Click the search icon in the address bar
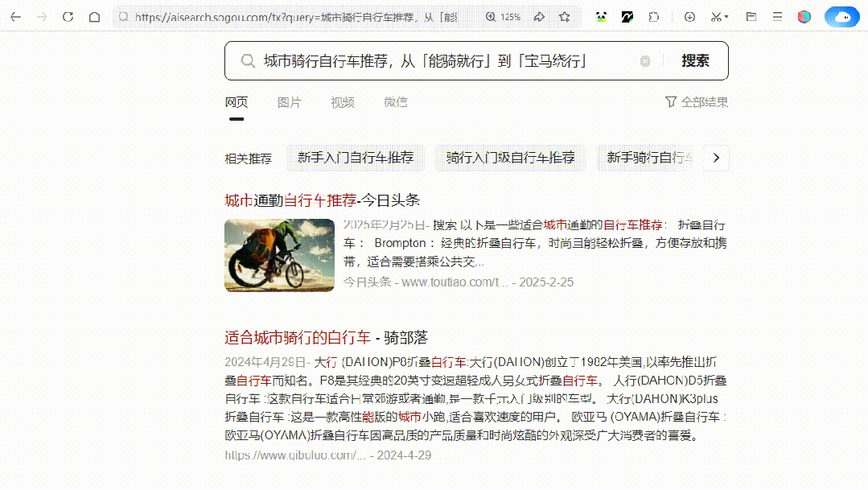868x490 pixels. click(124, 17)
